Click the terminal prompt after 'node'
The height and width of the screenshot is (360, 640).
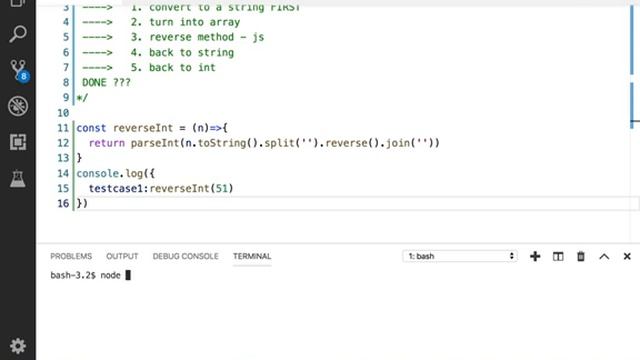click(128, 275)
